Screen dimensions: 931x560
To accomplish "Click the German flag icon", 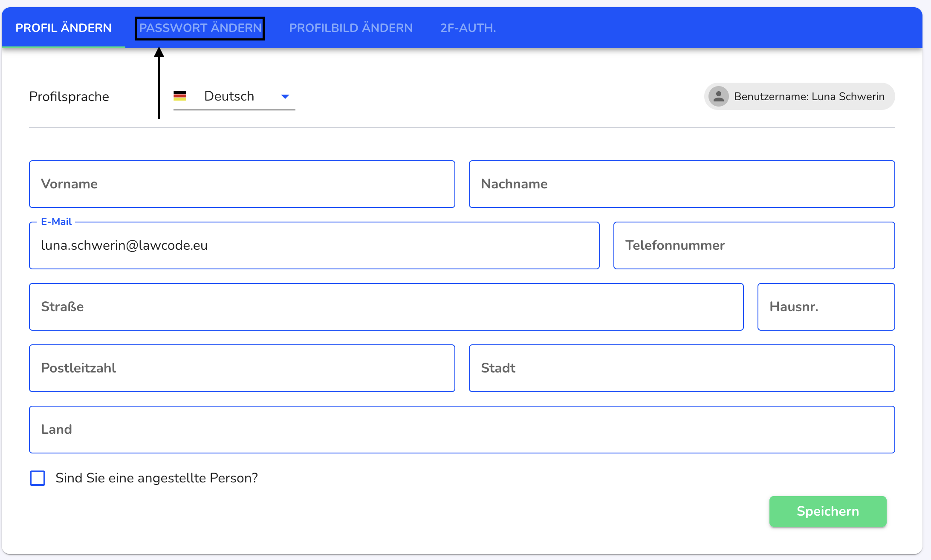I will [180, 96].
